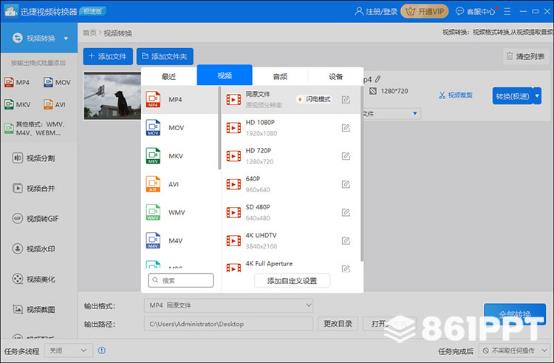
Task: Open the 视频分割 tool in the sidebar
Action: tap(33, 158)
